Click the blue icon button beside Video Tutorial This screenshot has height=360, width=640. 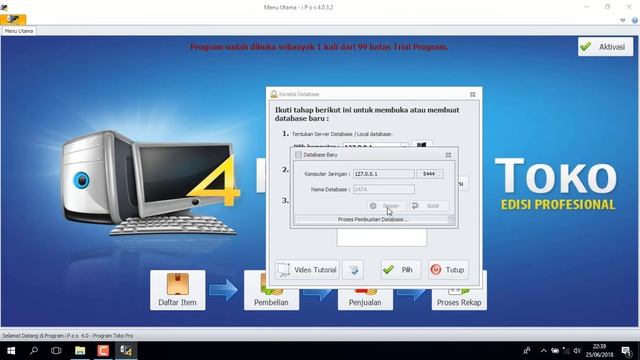(x=353, y=270)
